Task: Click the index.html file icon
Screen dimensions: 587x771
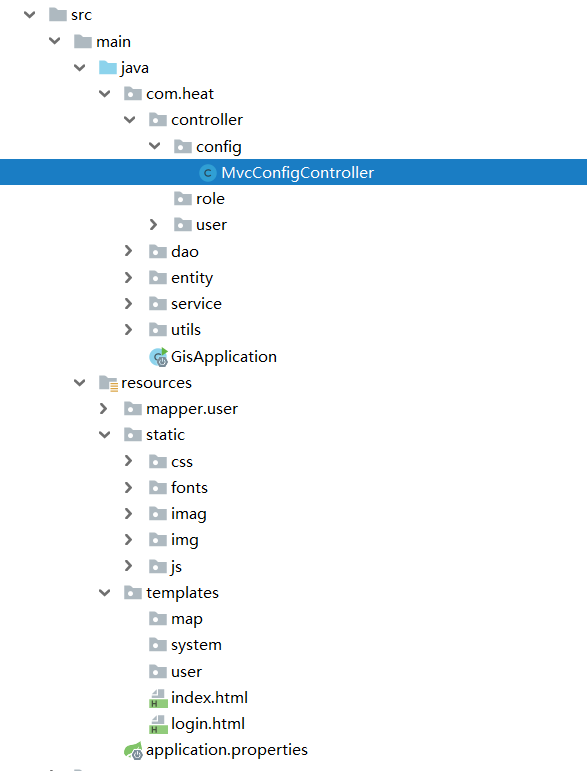Action: [x=158, y=698]
